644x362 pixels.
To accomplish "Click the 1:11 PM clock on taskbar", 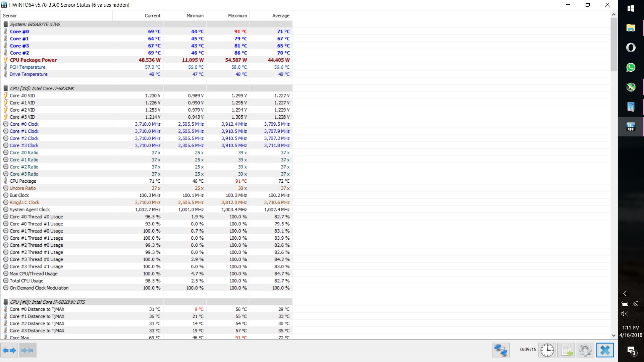I will (631, 327).
